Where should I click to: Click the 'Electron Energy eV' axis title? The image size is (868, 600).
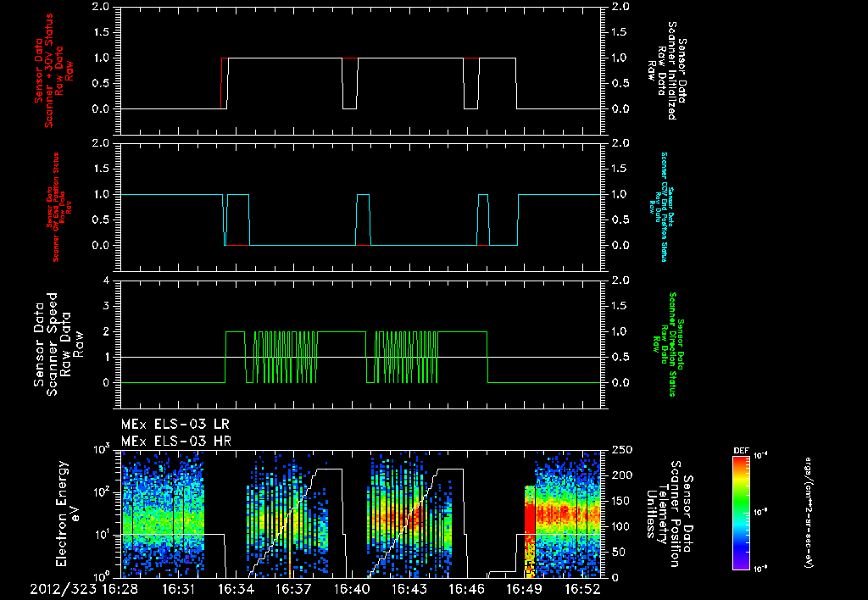[x=69, y=514]
